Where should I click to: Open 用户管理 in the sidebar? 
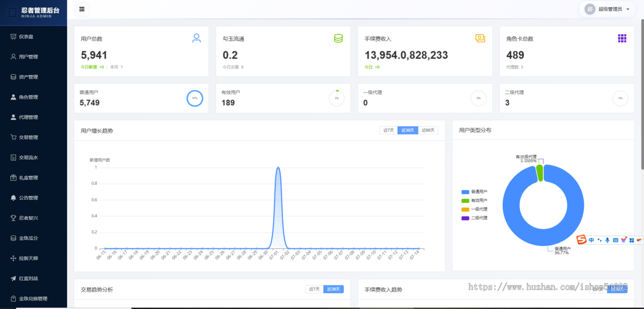coord(33,56)
